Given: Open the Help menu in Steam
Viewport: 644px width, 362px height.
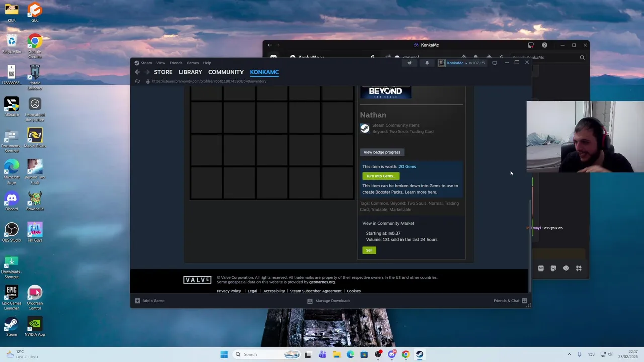Looking at the screenshot, I should [x=207, y=63].
